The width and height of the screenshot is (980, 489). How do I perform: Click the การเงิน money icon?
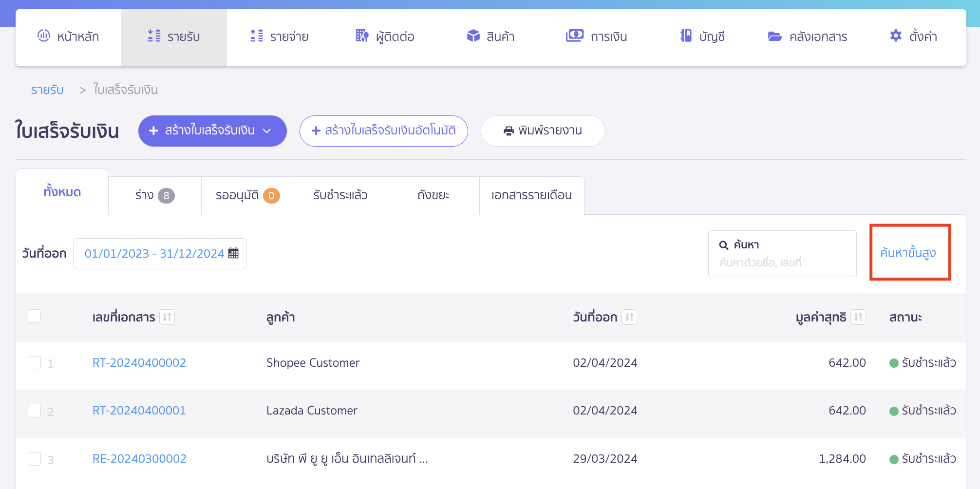tap(575, 36)
